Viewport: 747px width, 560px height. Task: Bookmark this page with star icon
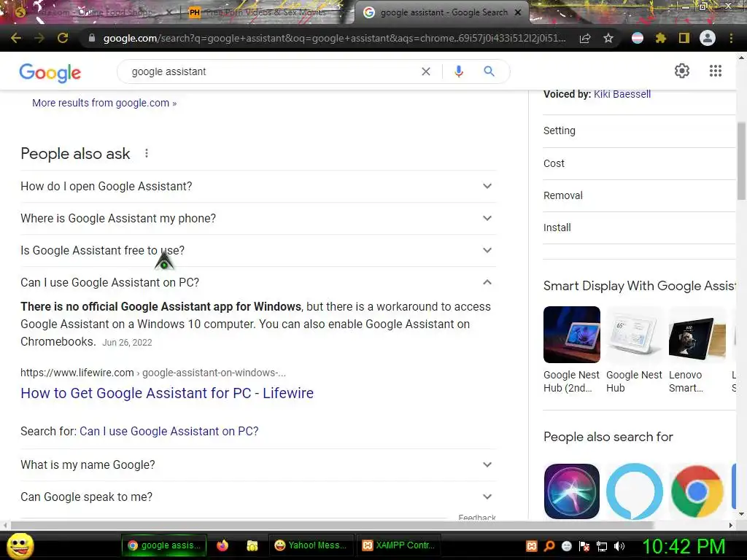click(608, 38)
